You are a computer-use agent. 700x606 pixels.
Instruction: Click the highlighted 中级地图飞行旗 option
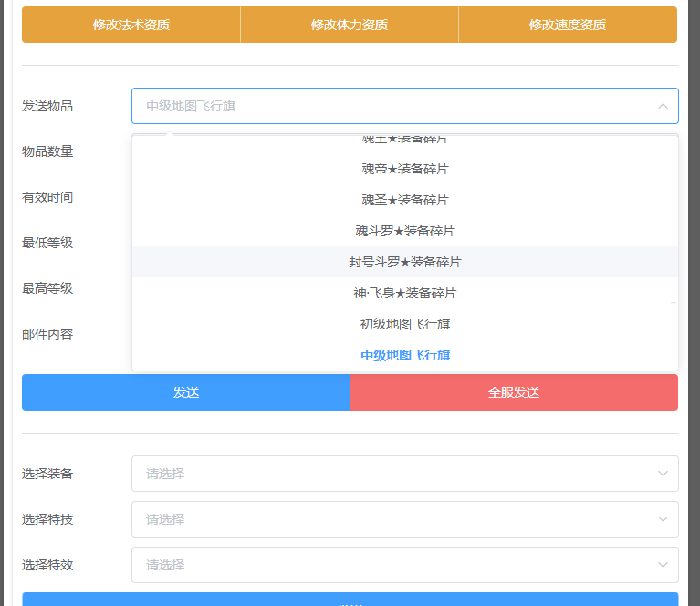pos(404,355)
